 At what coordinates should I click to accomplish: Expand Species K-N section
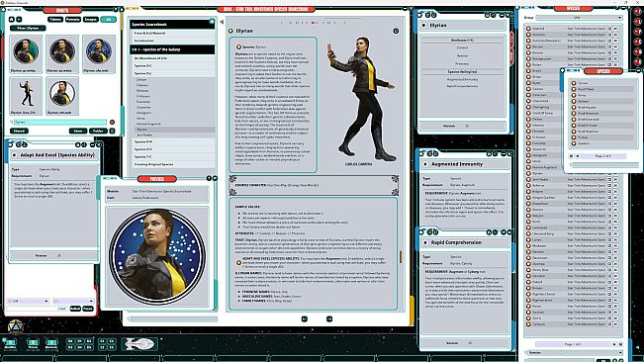point(173,141)
